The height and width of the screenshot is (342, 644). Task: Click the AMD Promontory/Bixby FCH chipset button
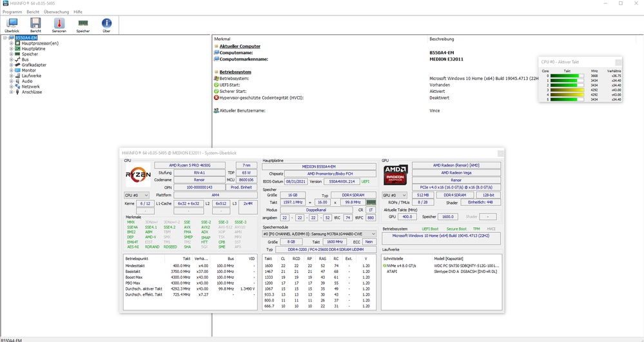coord(330,174)
